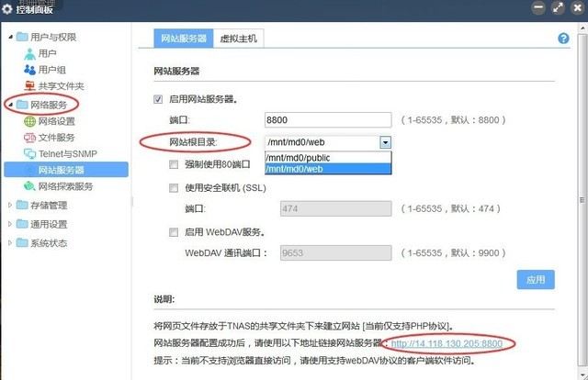Screen dimensions: 588x380
Task: Click the Telnet与SNMP icon
Action: [x=29, y=153]
